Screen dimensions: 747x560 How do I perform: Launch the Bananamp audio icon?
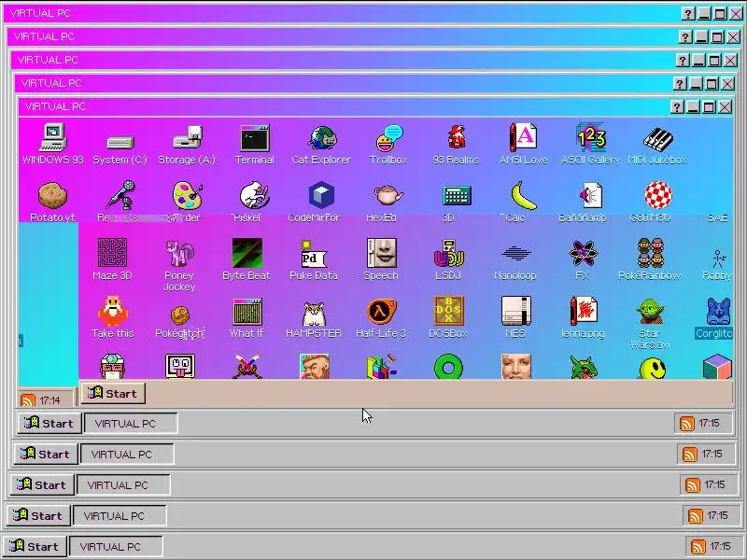click(x=591, y=196)
